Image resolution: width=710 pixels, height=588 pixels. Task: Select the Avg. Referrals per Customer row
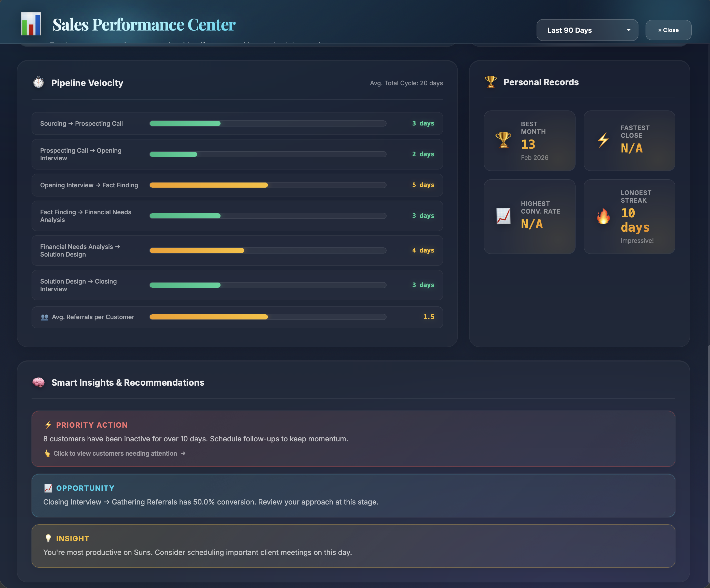(237, 317)
